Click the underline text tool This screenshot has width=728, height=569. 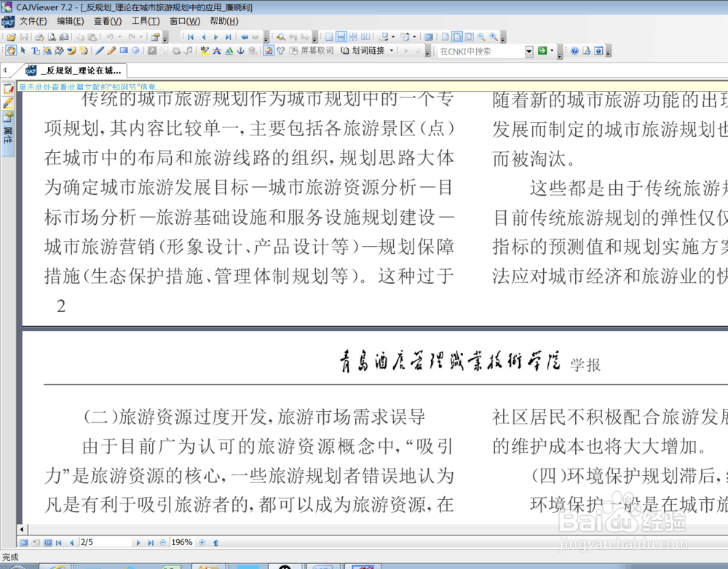[x=229, y=51]
